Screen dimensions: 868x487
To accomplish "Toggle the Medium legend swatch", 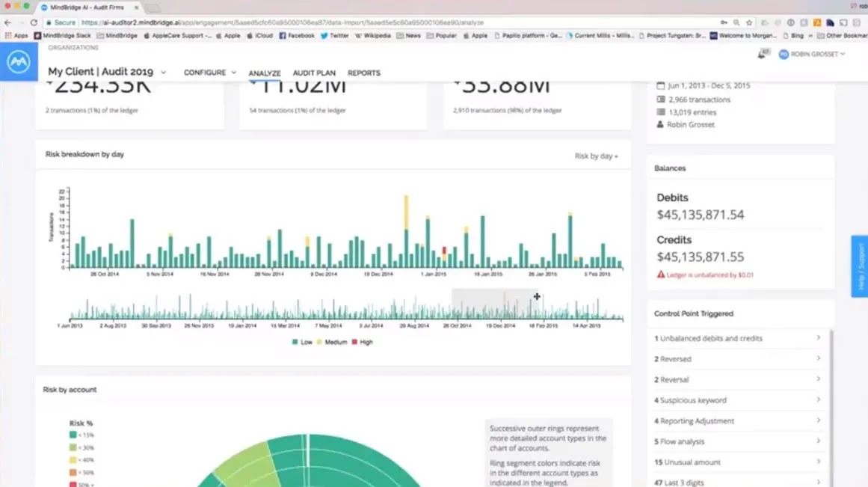I will pyautogui.click(x=319, y=343).
